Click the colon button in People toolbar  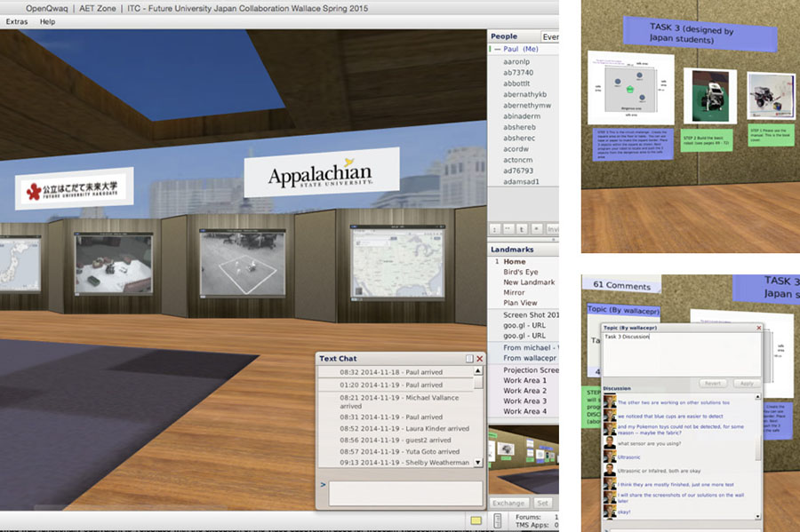coord(494,229)
